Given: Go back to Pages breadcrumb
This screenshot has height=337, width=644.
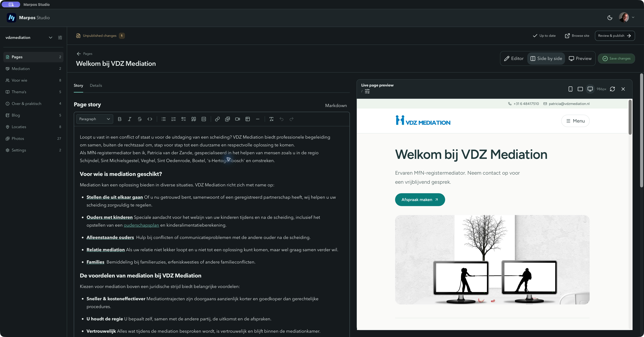Looking at the screenshot, I should click(85, 54).
